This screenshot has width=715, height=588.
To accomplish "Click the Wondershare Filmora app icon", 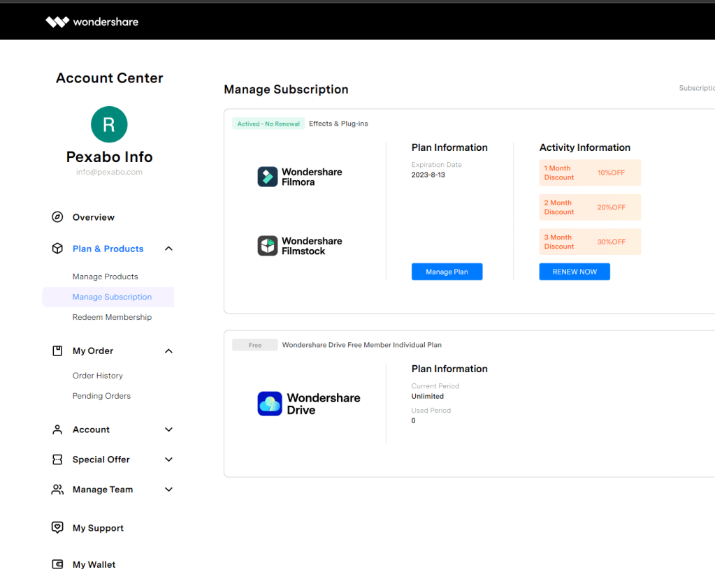I will [x=268, y=177].
